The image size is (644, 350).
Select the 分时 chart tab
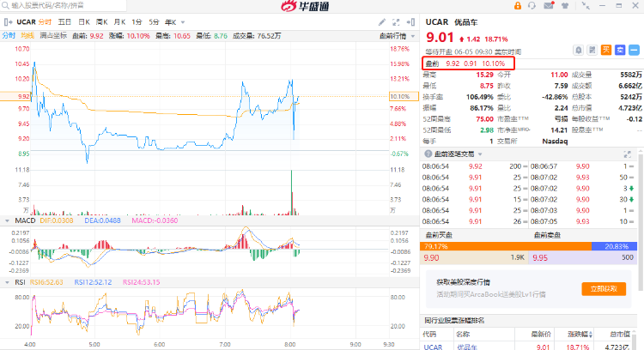click(x=45, y=21)
